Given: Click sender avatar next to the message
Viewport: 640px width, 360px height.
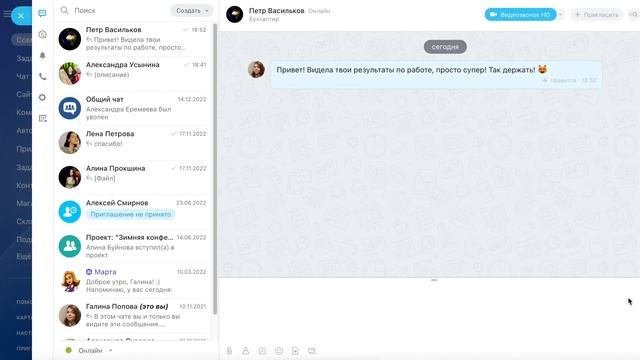Looking at the screenshot, I should [256, 70].
